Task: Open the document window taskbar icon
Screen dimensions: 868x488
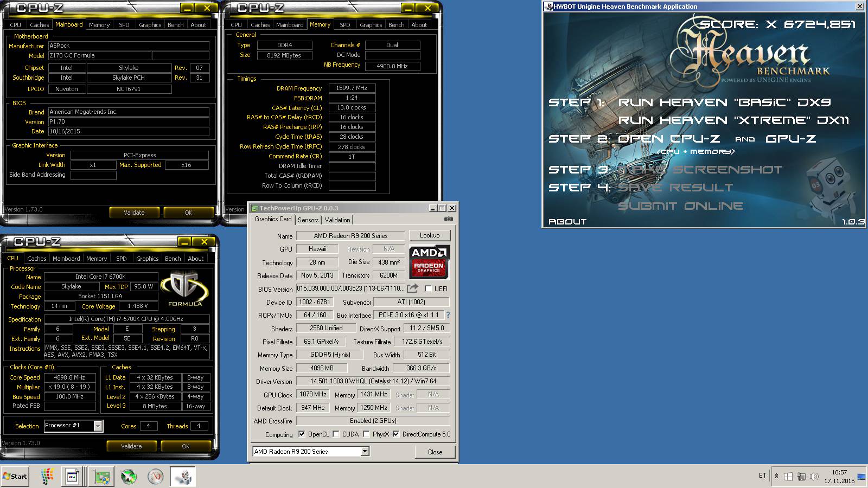Action: pos(72,477)
